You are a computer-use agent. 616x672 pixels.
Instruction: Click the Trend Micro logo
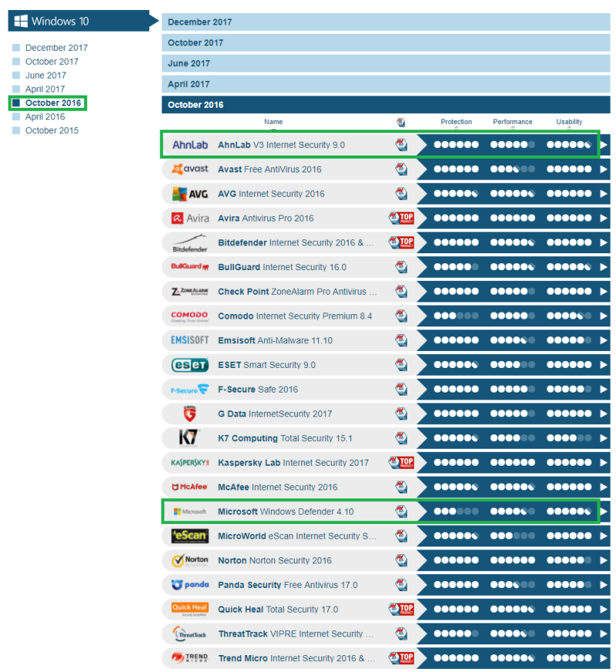(x=190, y=658)
